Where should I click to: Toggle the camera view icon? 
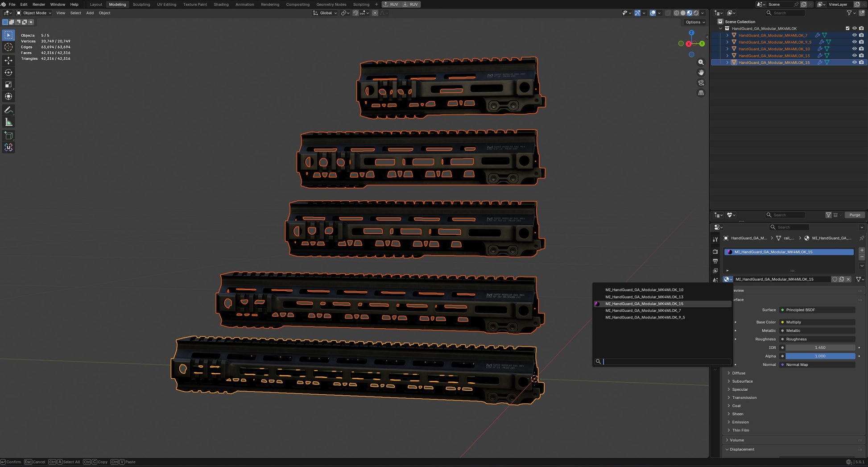pos(701,83)
